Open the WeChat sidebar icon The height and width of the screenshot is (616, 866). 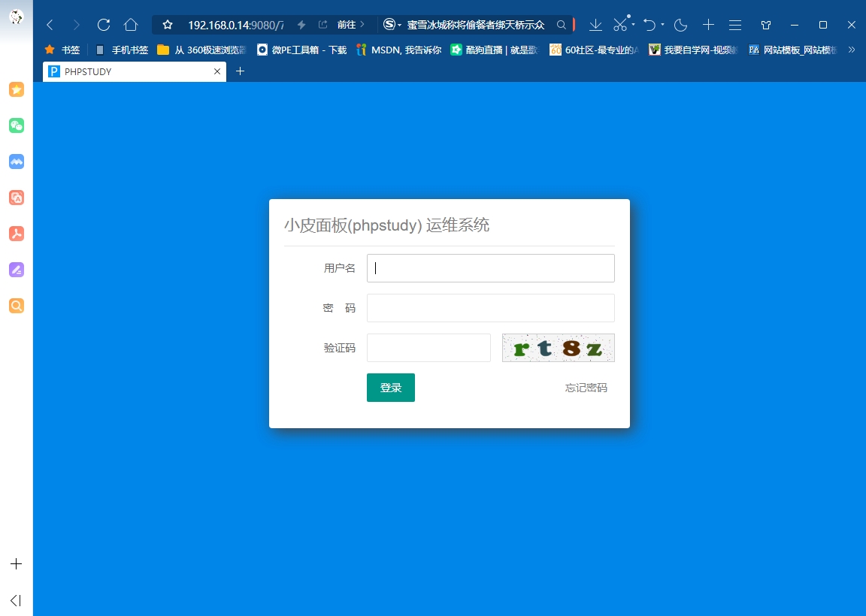[17, 125]
